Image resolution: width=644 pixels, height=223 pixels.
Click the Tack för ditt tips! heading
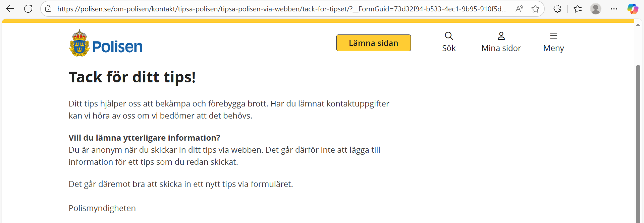click(x=132, y=77)
